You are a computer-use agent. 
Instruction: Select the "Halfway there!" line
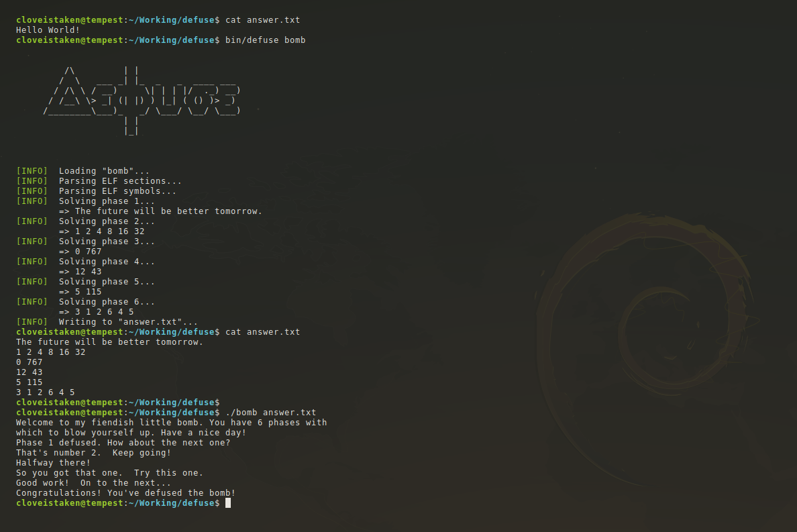[54, 463]
